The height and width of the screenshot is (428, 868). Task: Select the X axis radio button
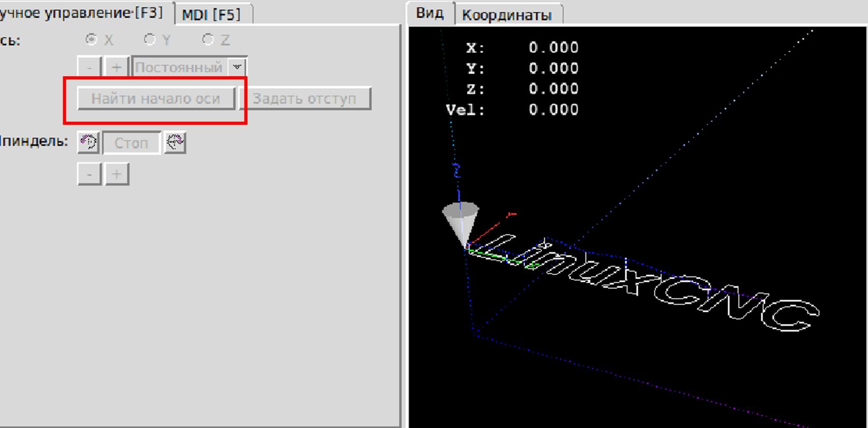tap(91, 39)
